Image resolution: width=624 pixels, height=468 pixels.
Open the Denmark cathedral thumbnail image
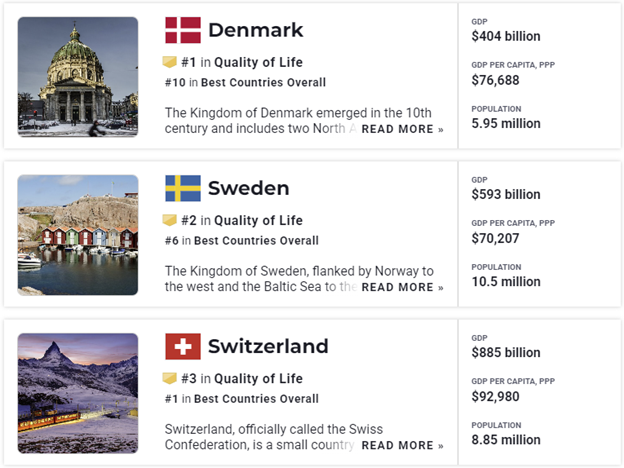[x=78, y=77]
